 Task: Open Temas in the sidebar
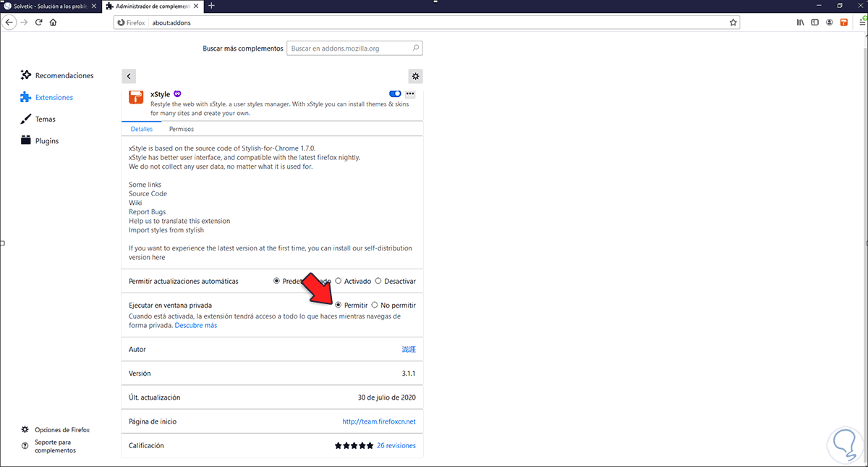tap(38, 119)
